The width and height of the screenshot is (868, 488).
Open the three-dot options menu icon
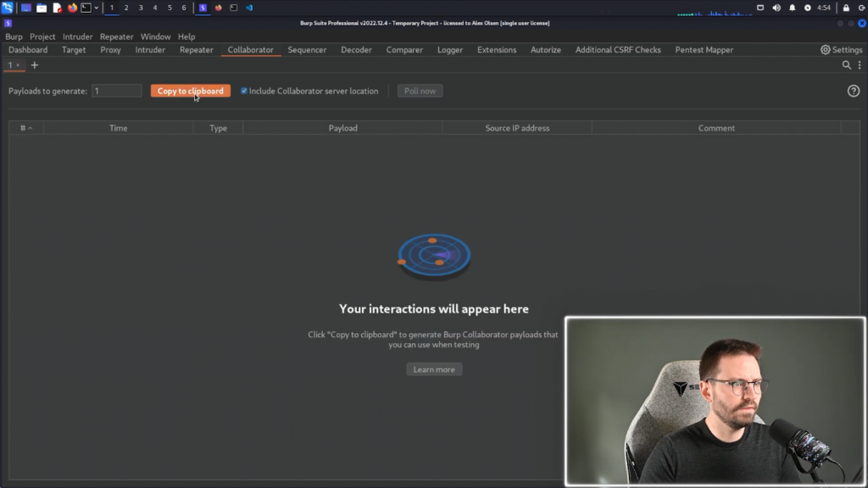coord(860,65)
